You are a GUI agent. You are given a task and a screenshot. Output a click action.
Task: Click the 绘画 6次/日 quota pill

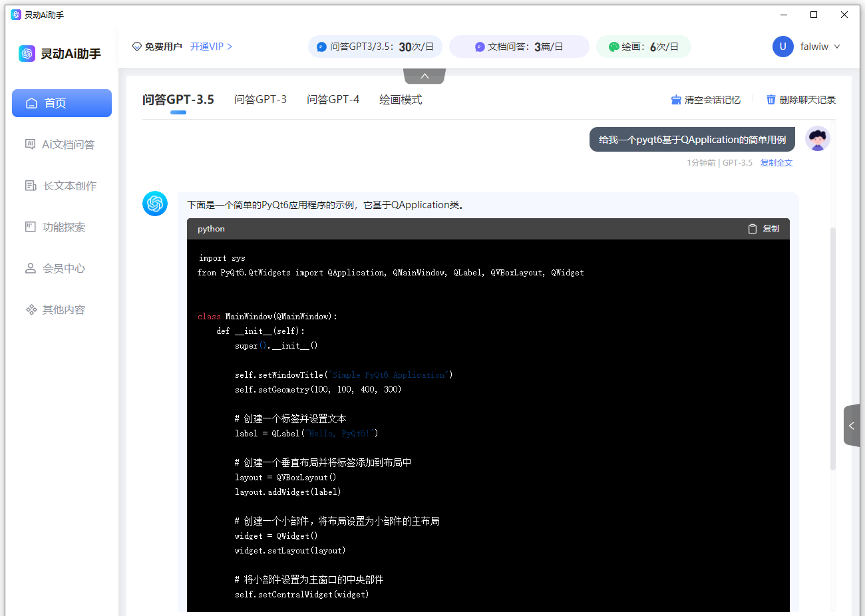[643, 47]
